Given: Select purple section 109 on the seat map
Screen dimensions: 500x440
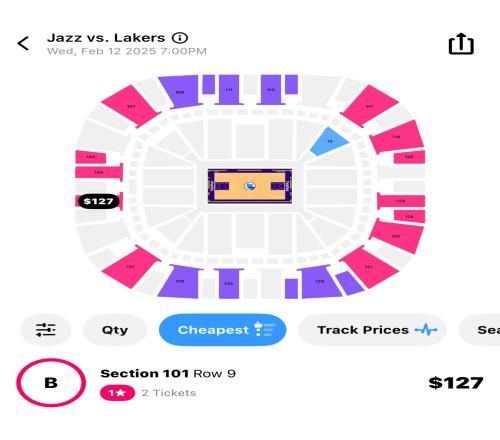Looking at the screenshot, I should (x=180, y=91).
